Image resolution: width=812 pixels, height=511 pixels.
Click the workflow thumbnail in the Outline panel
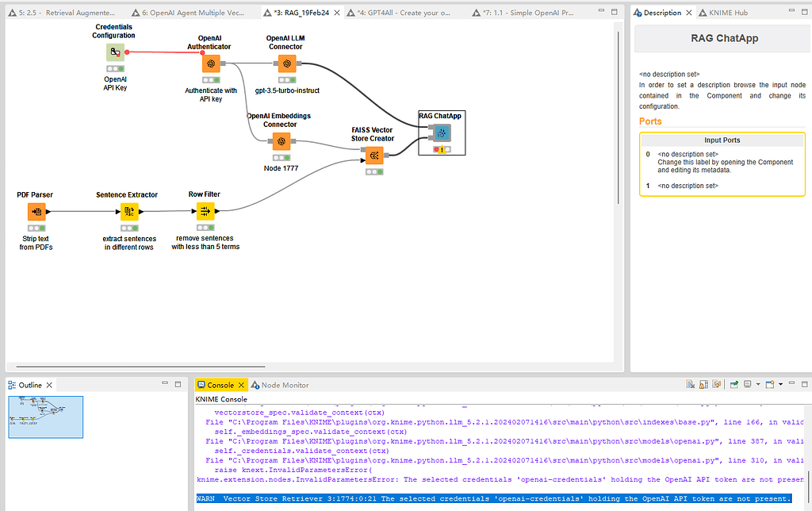(x=45, y=417)
